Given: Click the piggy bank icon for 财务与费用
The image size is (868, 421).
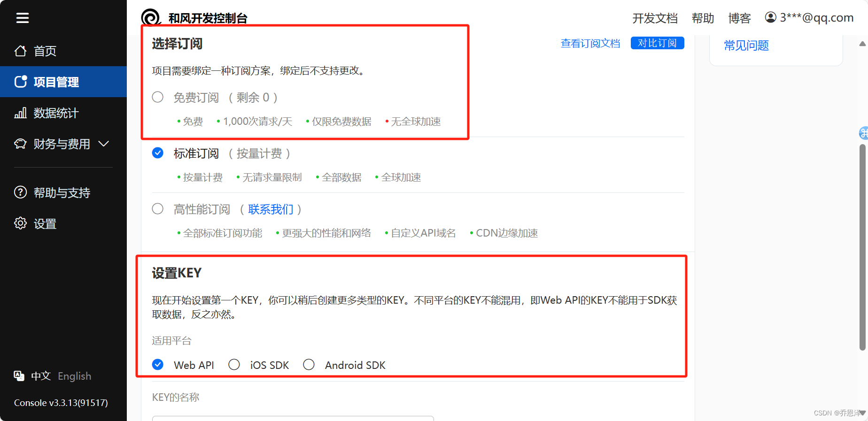Looking at the screenshot, I should [x=21, y=144].
